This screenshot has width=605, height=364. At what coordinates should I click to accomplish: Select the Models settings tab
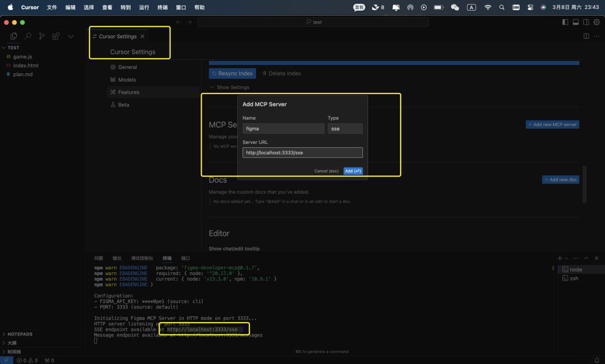tap(127, 80)
